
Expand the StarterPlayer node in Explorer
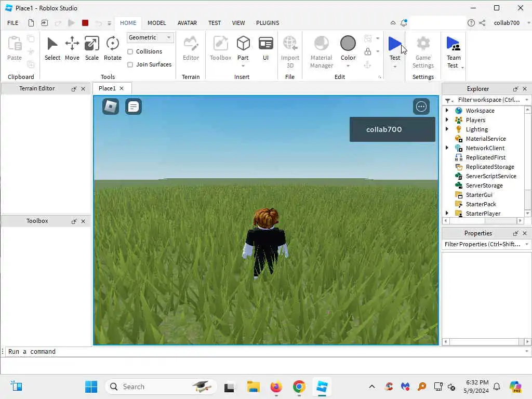447,213
